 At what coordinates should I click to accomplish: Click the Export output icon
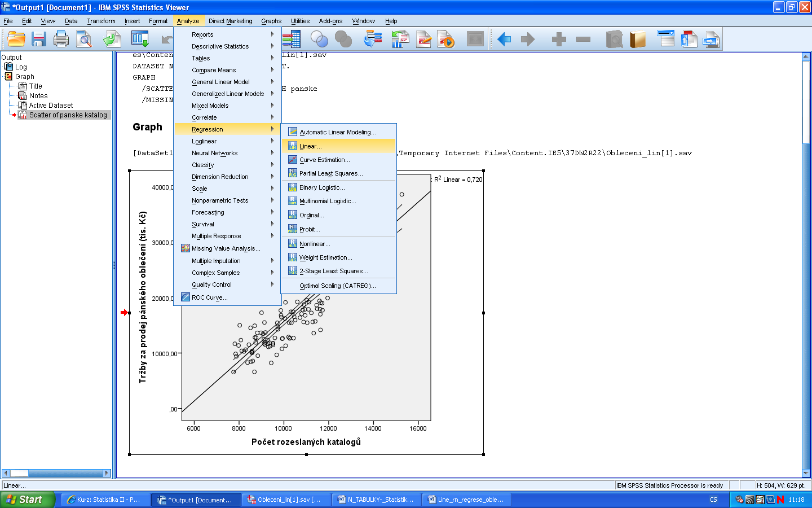pyautogui.click(x=112, y=39)
